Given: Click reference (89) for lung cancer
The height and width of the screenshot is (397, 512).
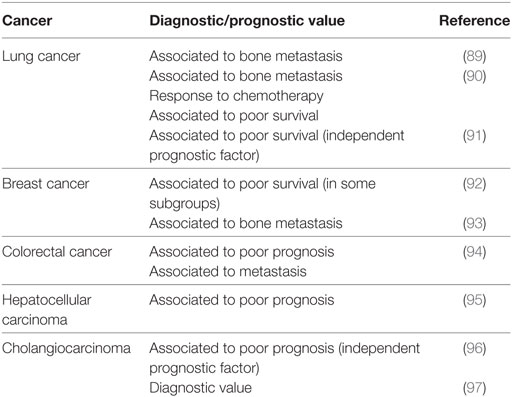Looking at the screenshot, I should pos(474,56).
